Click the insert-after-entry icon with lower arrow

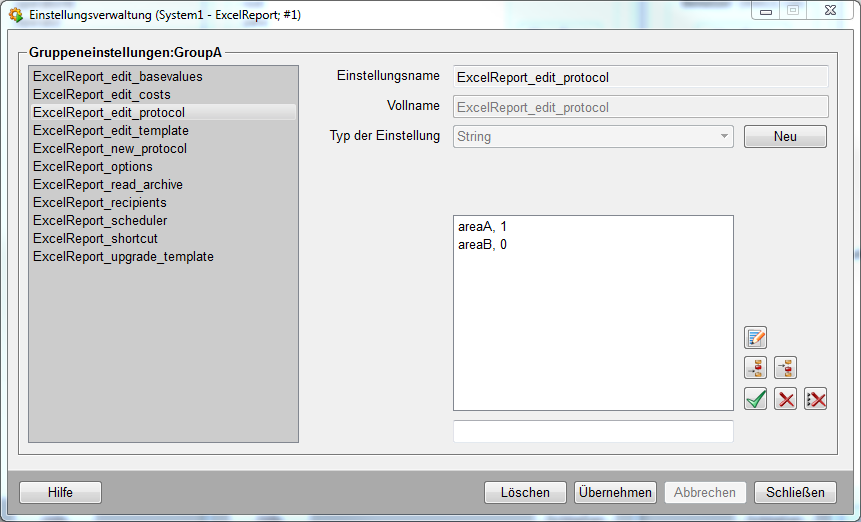click(756, 368)
